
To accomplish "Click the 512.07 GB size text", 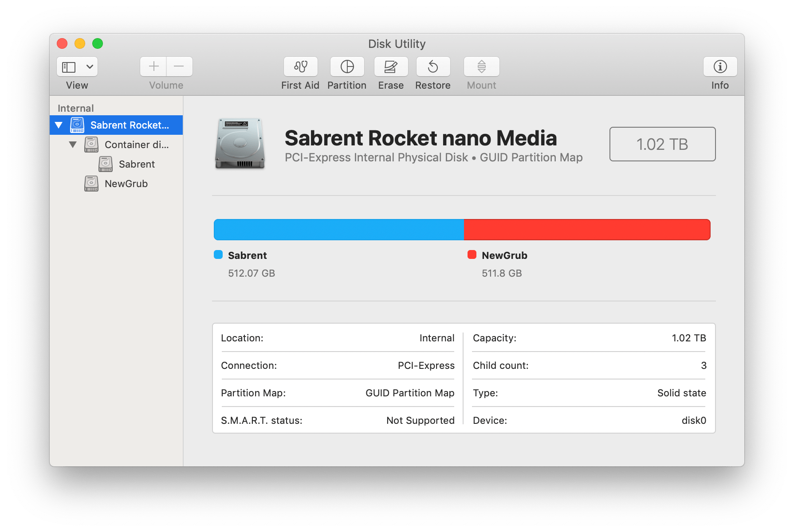I will click(x=252, y=273).
